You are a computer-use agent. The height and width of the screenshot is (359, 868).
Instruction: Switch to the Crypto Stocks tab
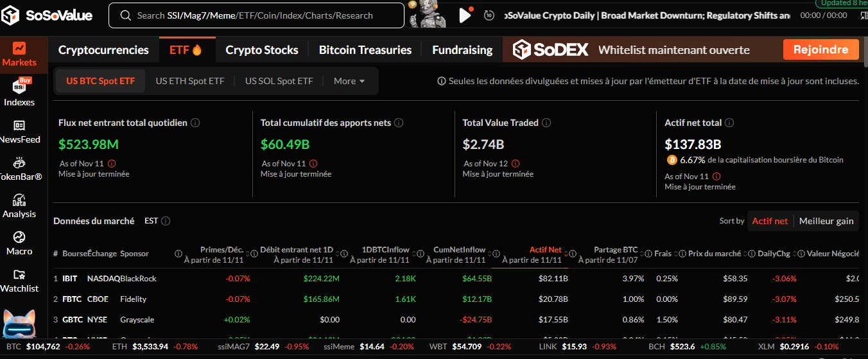click(x=262, y=50)
